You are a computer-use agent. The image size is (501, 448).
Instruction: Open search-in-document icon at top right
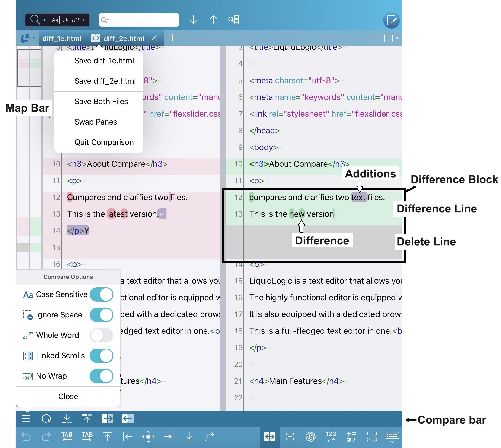[233, 20]
